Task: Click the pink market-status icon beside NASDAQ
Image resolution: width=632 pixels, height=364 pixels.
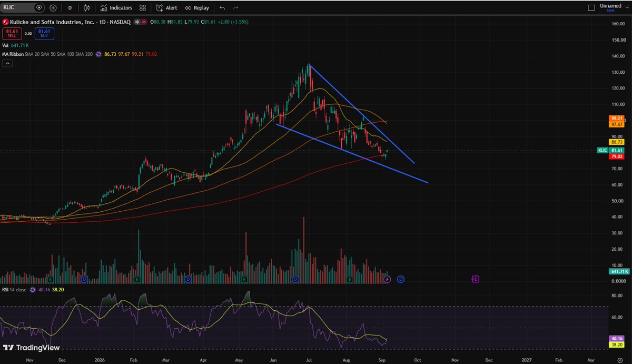Action: click(x=145, y=22)
